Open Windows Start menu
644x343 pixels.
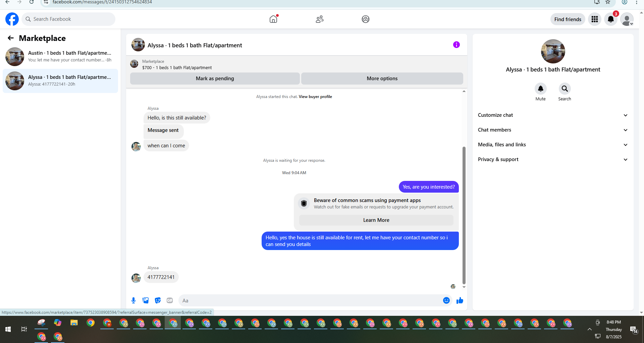8,330
